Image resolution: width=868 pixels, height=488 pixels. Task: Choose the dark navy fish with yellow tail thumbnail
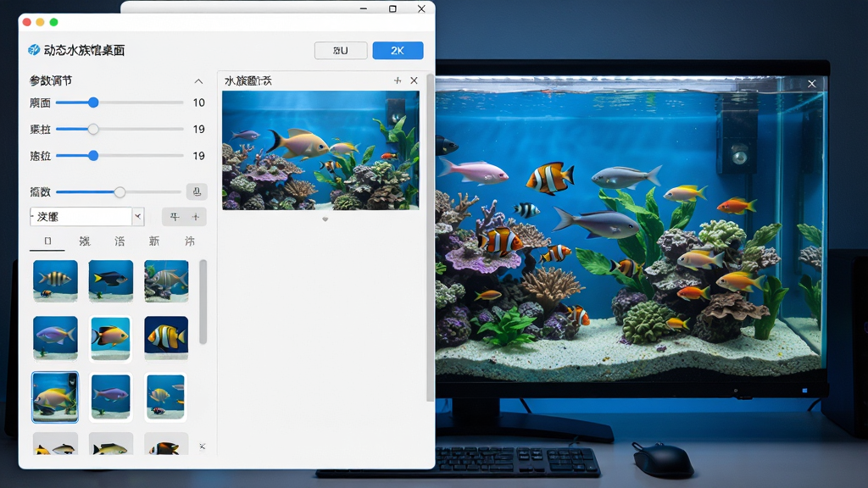111,281
